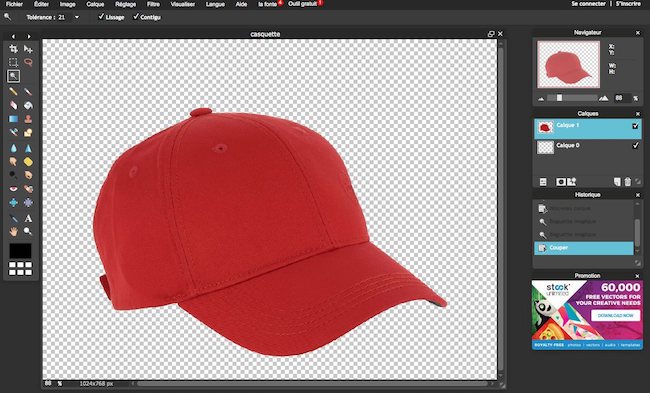Uncheck the Contigu option
The width and height of the screenshot is (650, 393).
point(136,17)
